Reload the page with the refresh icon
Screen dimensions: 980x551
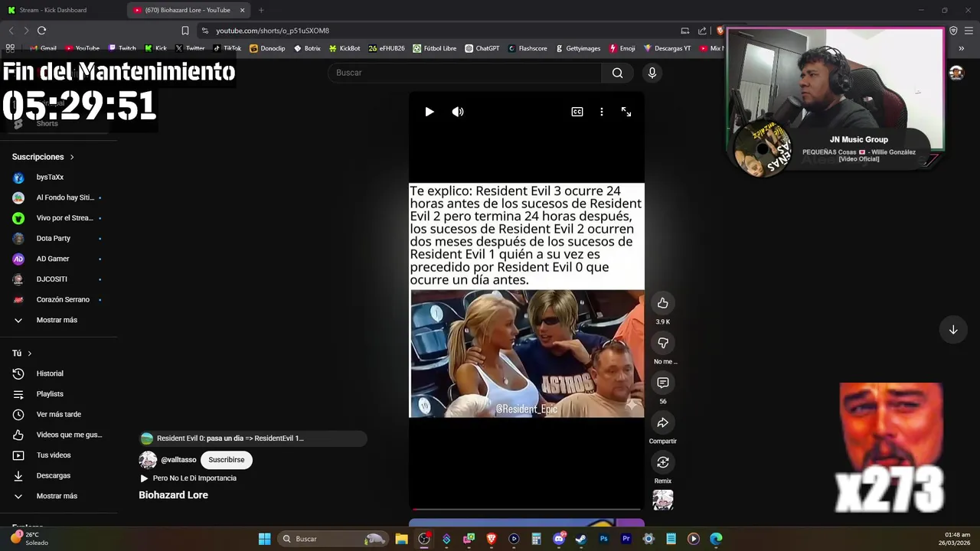(x=41, y=31)
